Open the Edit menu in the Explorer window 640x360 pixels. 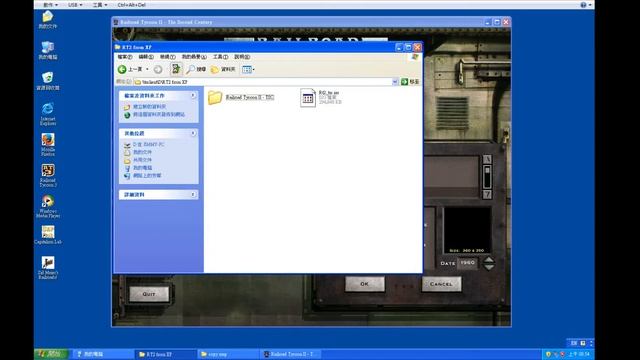pyautogui.click(x=146, y=57)
